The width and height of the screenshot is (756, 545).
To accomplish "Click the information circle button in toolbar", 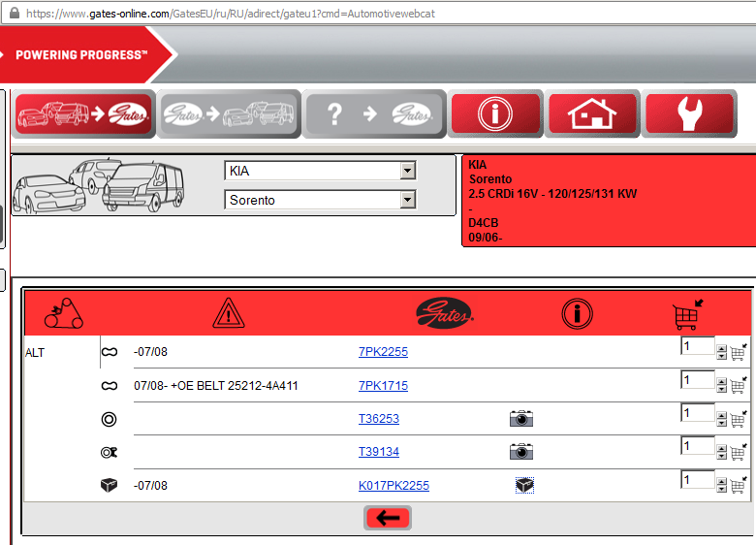I will pyautogui.click(x=495, y=114).
